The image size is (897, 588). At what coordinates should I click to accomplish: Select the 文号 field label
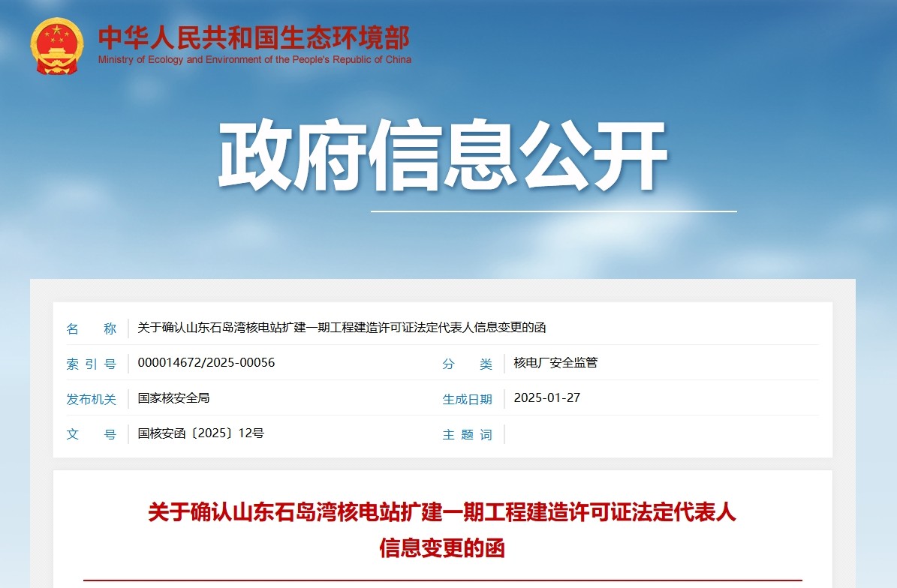coord(92,435)
